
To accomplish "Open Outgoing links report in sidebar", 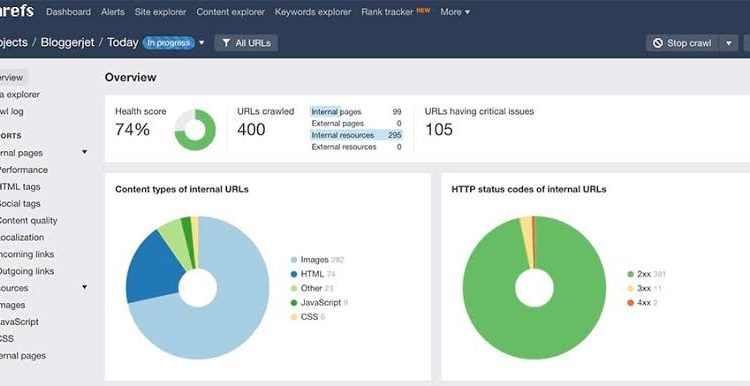I will pos(27,271).
